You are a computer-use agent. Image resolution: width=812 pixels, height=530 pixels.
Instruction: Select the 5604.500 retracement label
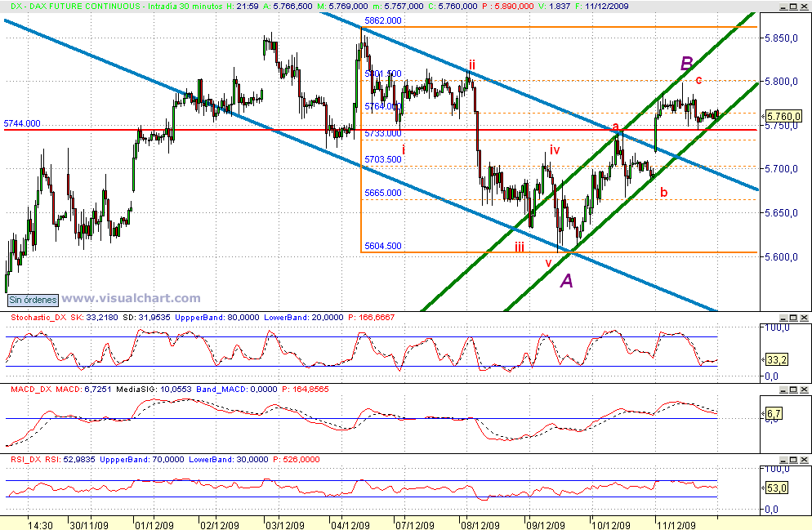[x=382, y=246]
